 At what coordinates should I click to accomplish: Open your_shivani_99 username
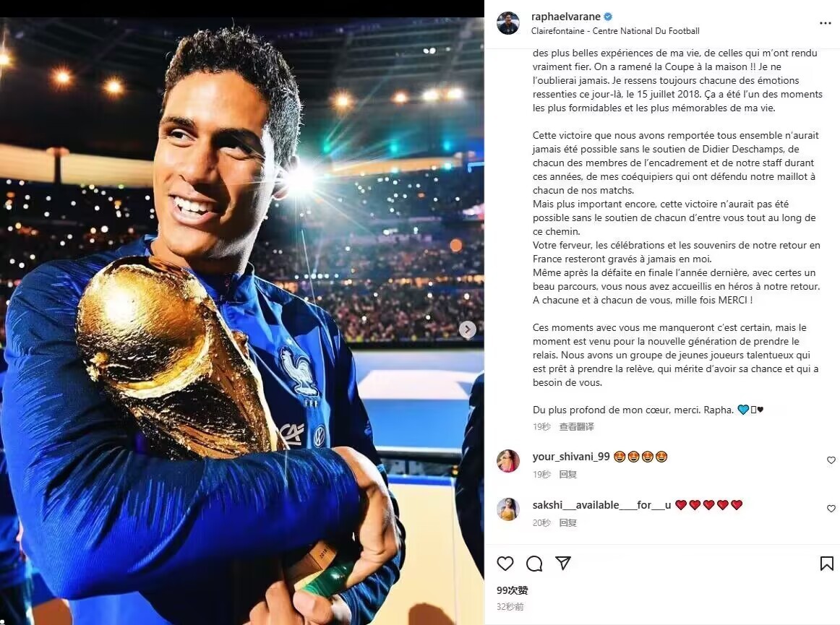[571, 457]
